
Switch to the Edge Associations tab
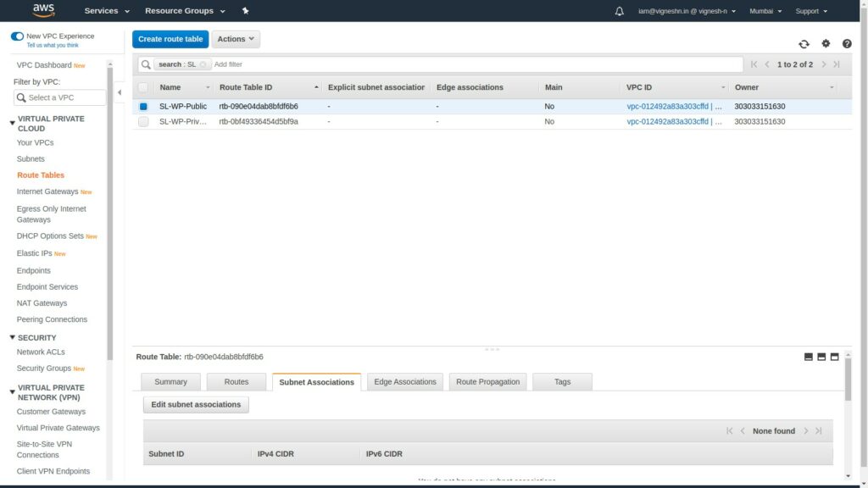point(405,382)
